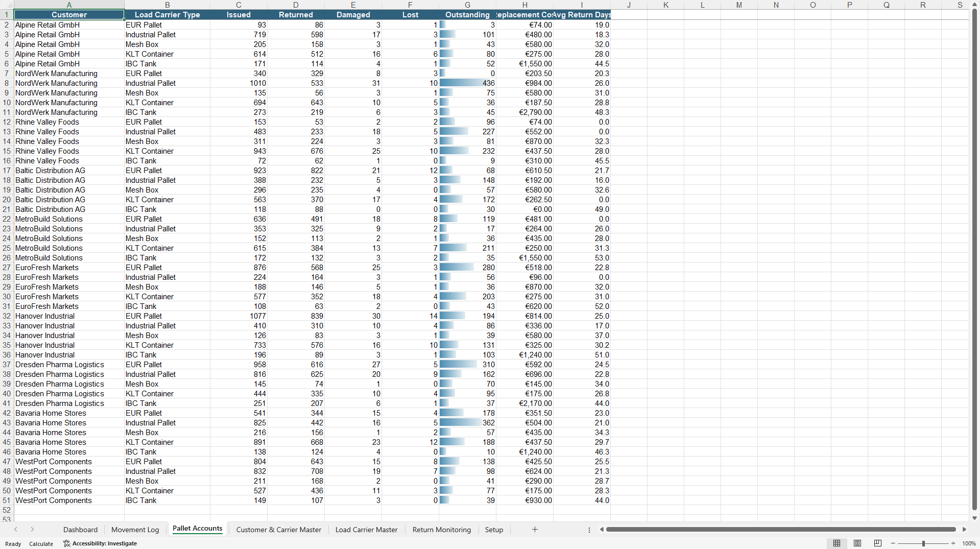Image resolution: width=980 pixels, height=549 pixels.
Task: Switch to Page Layout view icon
Action: [x=857, y=543]
